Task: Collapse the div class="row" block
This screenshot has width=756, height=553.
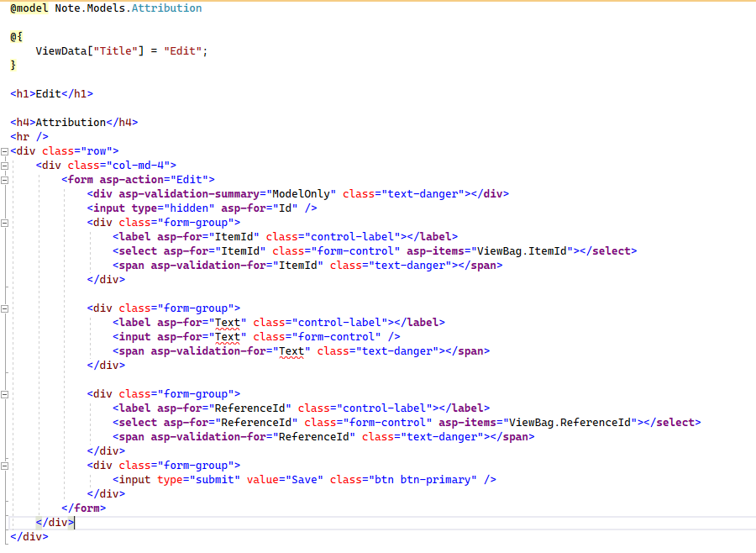Action: point(4,151)
